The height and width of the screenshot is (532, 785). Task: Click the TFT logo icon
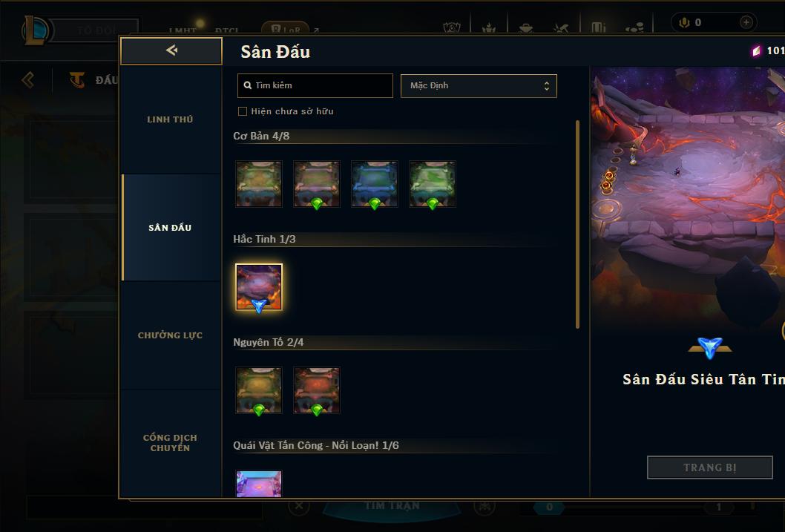(x=77, y=79)
